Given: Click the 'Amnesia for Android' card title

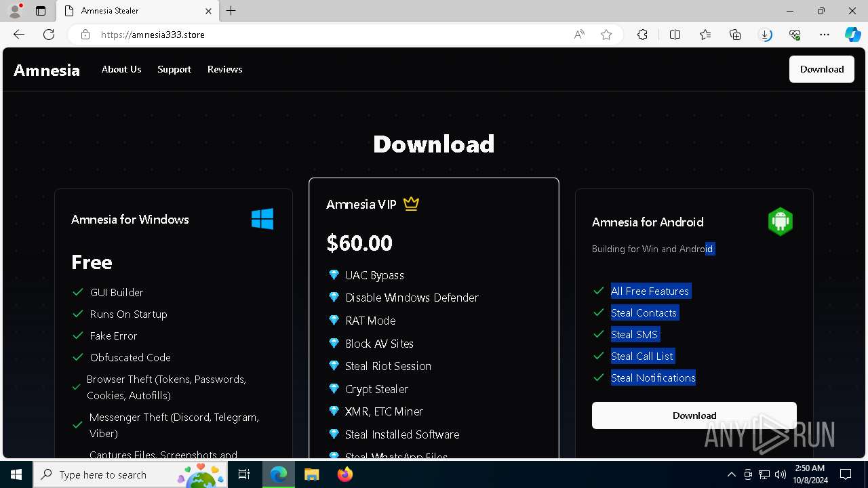Looking at the screenshot, I should (x=648, y=222).
